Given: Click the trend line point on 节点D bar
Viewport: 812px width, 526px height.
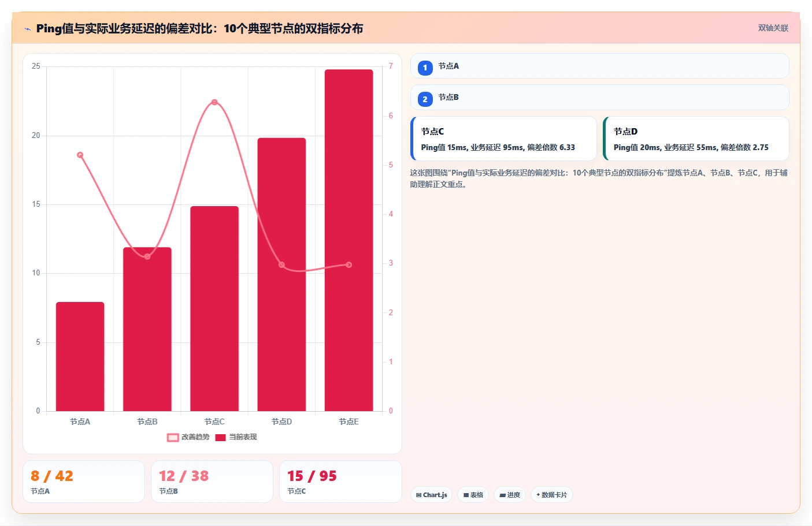Looking at the screenshot, I should (281, 265).
